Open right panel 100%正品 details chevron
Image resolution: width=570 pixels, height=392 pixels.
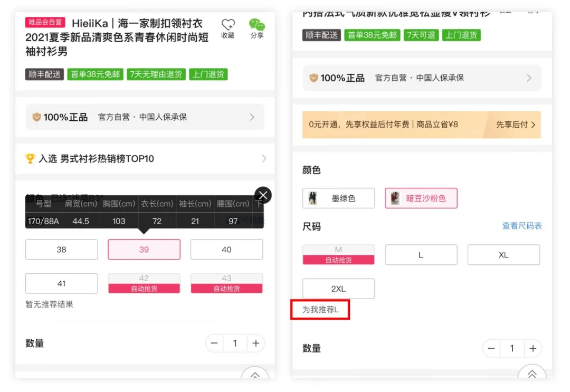[x=529, y=78]
